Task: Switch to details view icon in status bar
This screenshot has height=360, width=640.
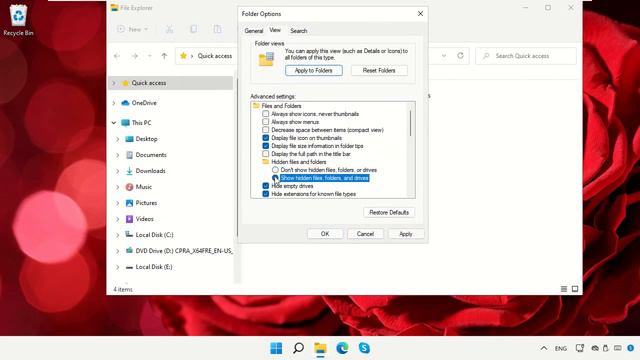Action: (564, 289)
